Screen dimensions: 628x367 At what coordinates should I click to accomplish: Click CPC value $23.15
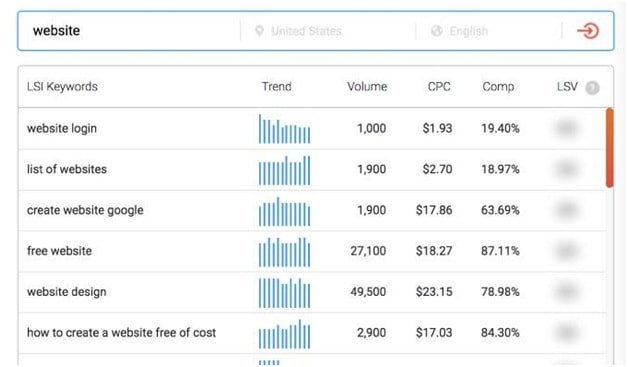(434, 292)
